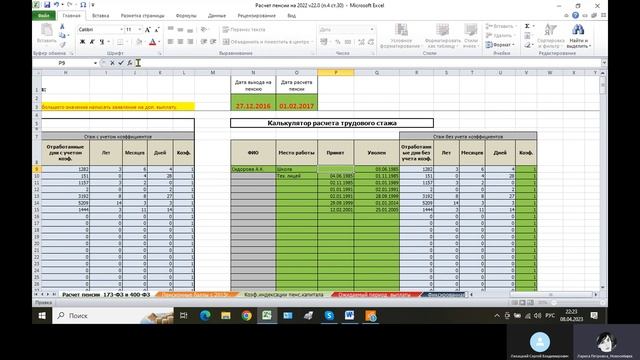Viewport: 640px width, 360px height.
Task: Confirm entry with the formula bar checkmark
Action: tap(121, 63)
